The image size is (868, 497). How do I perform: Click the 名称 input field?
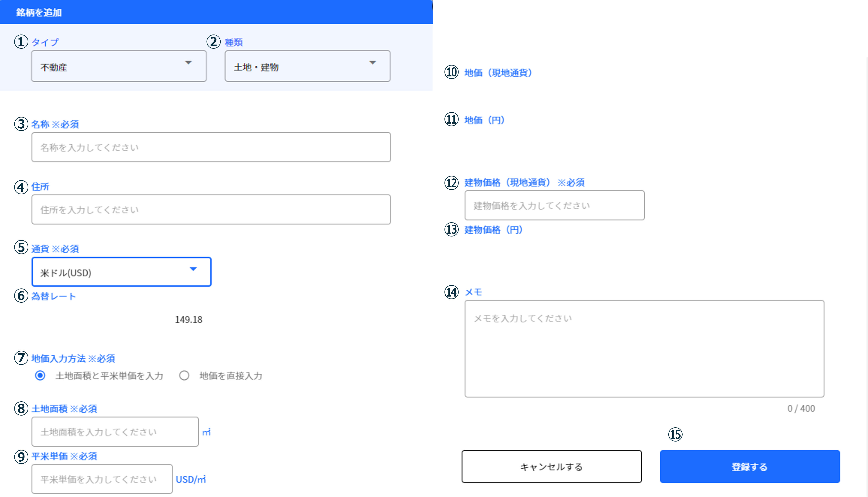pos(211,147)
